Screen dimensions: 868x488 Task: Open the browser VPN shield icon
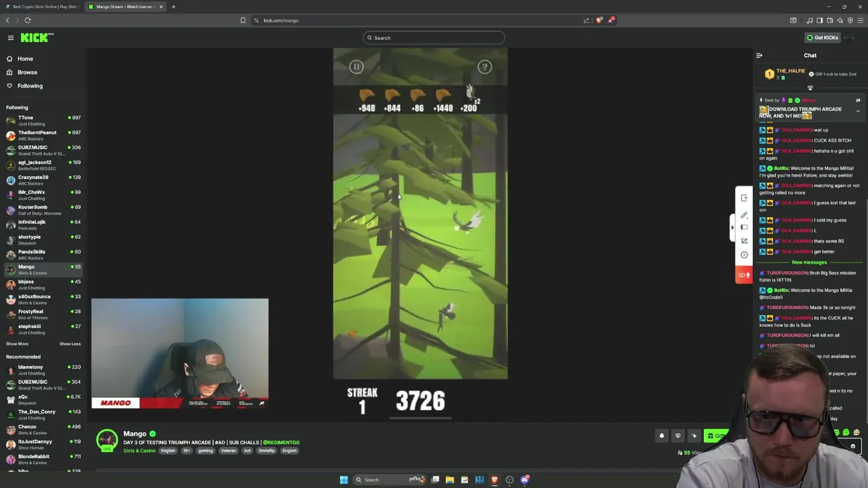pyautogui.click(x=850, y=20)
